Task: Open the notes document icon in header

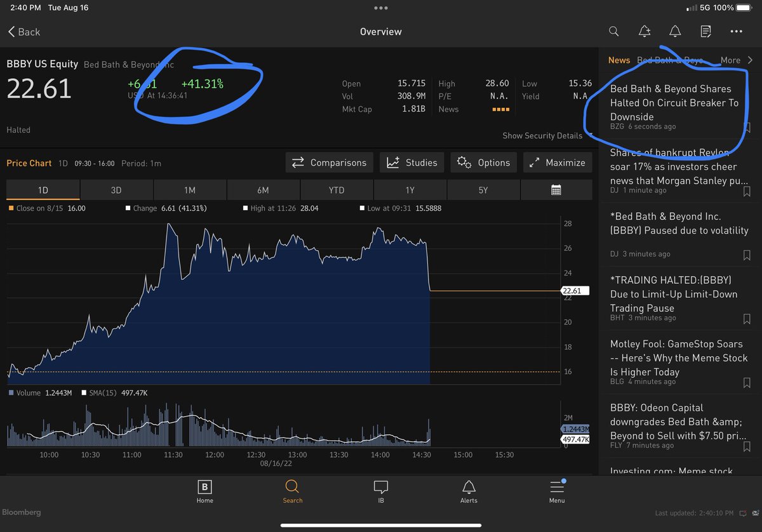Action: pos(705,31)
